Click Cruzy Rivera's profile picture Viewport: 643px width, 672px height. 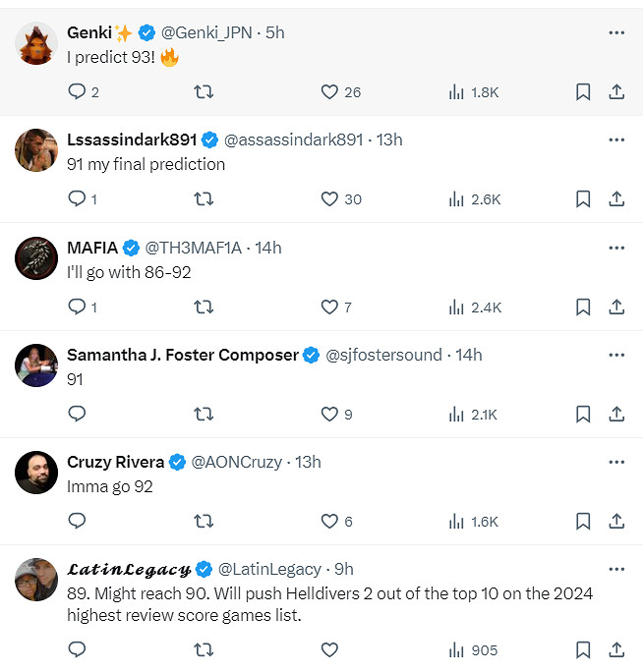point(36,474)
